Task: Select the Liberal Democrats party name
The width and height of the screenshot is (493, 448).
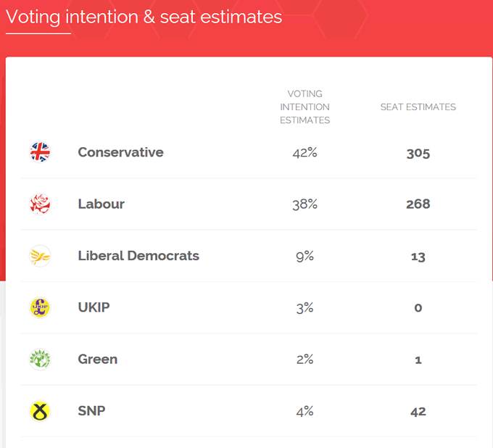Action: click(138, 256)
